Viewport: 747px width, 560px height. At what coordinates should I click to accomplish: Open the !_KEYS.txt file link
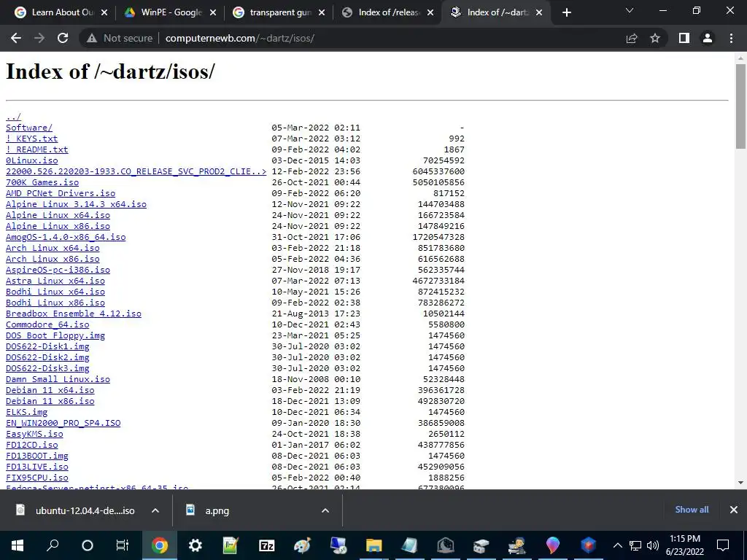point(31,139)
